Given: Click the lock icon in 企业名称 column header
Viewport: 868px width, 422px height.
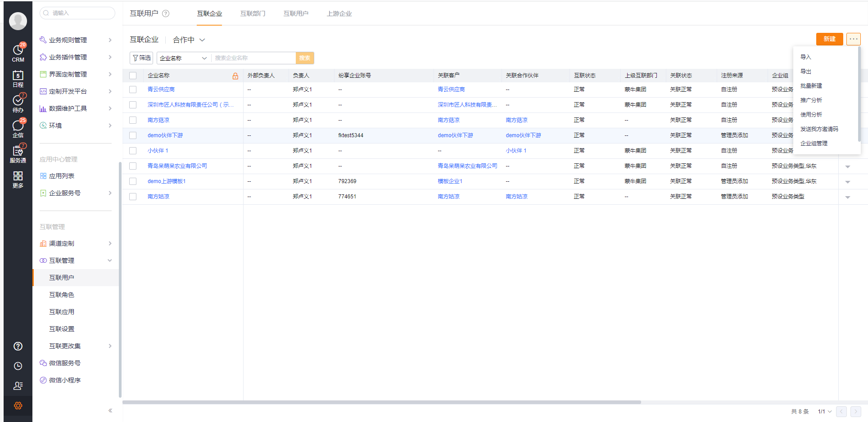Looking at the screenshot, I should [x=235, y=76].
